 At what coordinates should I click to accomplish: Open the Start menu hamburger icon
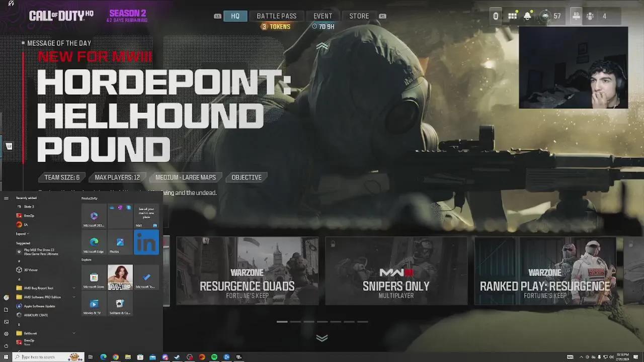[x=6, y=198]
